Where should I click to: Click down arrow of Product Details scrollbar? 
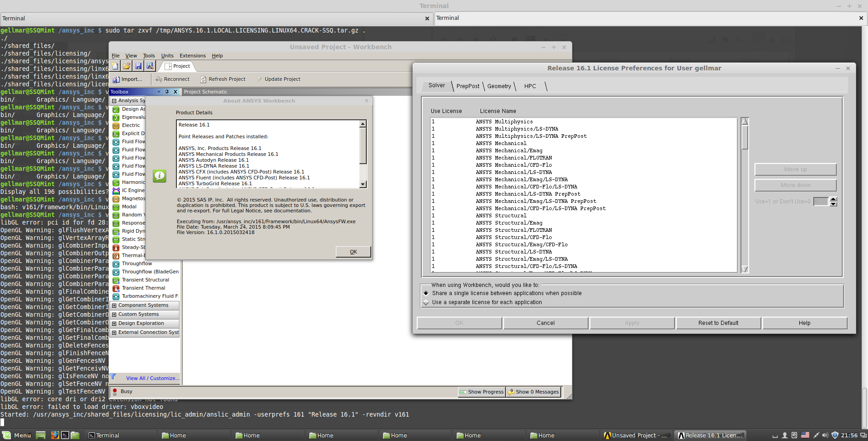pos(363,184)
